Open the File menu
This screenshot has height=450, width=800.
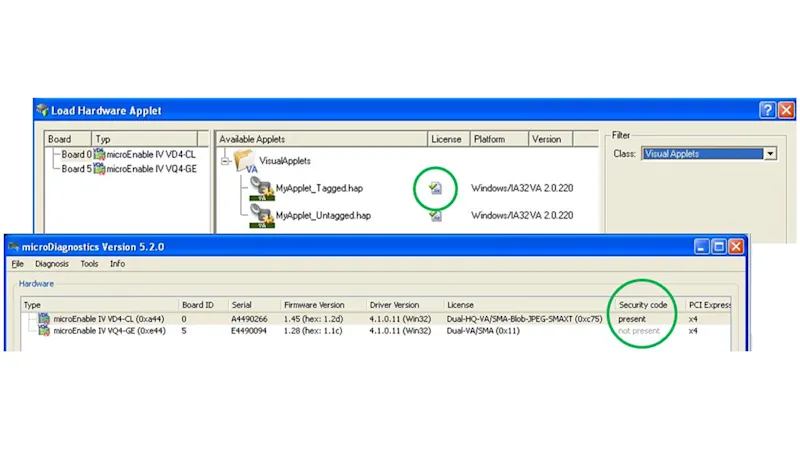[17, 264]
